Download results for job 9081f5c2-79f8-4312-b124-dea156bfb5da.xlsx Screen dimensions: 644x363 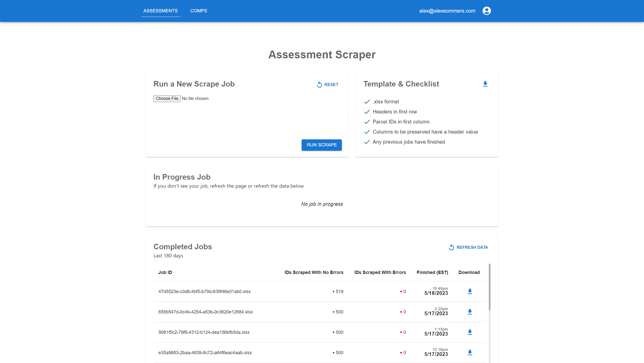(470, 332)
